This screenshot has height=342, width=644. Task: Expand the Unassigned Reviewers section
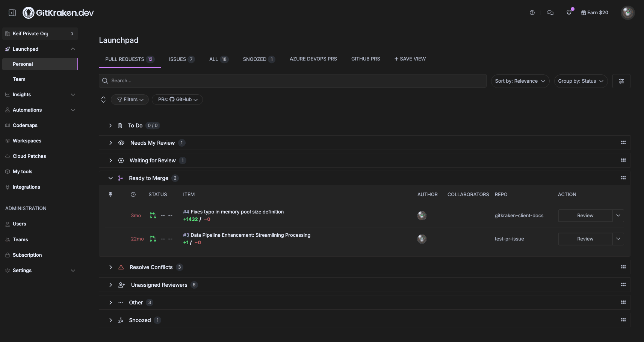point(110,284)
